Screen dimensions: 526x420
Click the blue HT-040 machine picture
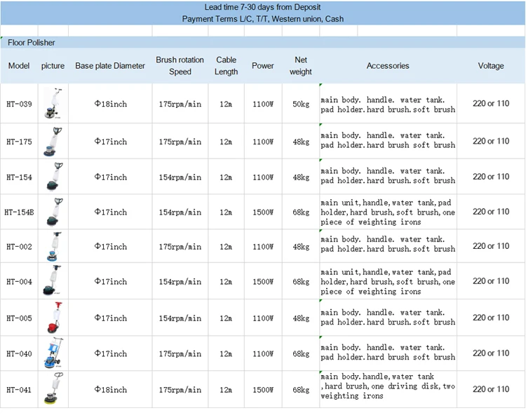[53, 353]
